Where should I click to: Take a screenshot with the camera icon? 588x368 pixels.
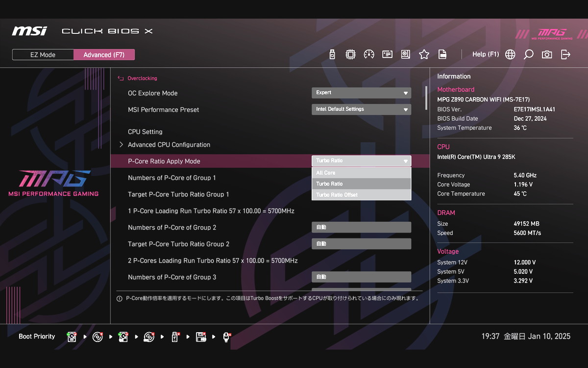[x=547, y=54]
